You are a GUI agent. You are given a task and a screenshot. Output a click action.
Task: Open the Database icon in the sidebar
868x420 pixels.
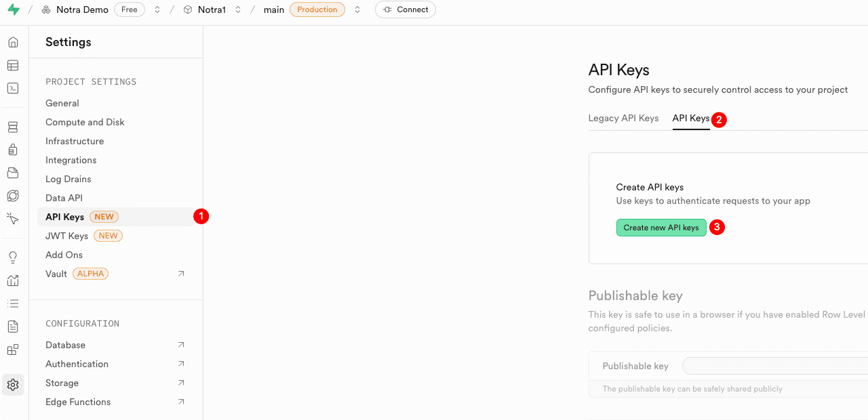13,127
